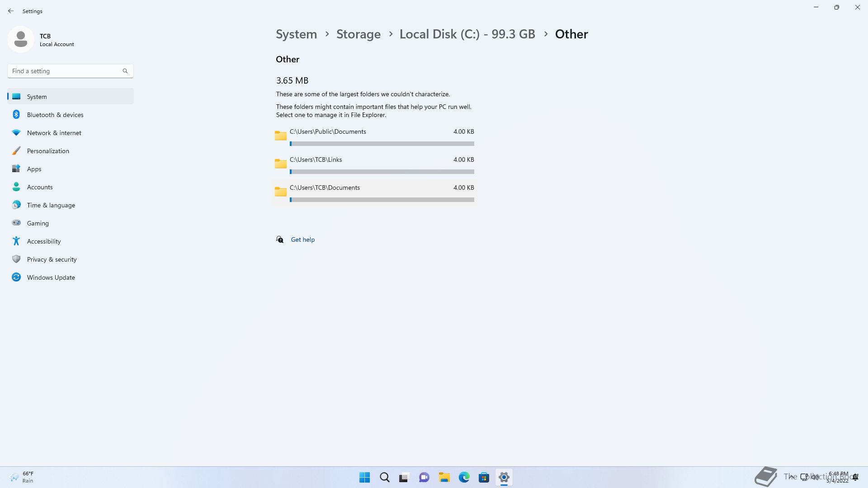Click usage bar under TCB\Links
This screenshot has height=488, width=868.
[382, 172]
